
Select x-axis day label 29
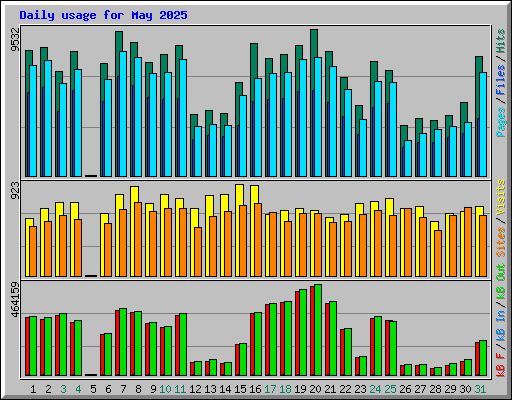[450, 389]
